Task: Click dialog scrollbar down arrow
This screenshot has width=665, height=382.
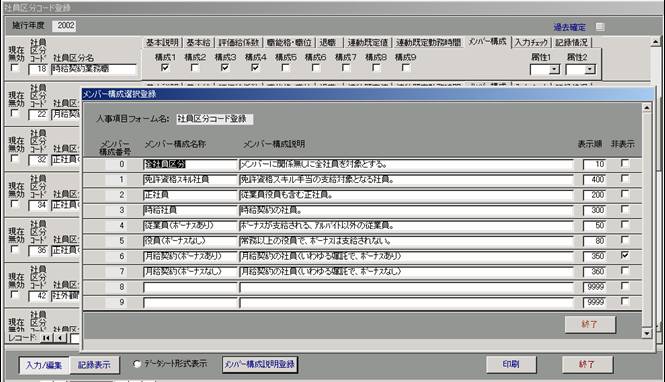Action: [x=647, y=334]
